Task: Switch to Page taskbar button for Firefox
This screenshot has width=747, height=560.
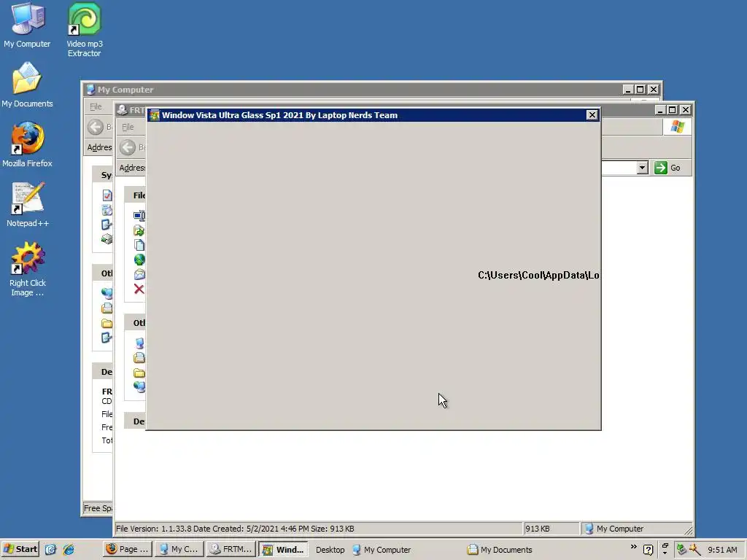Action: (x=128, y=549)
